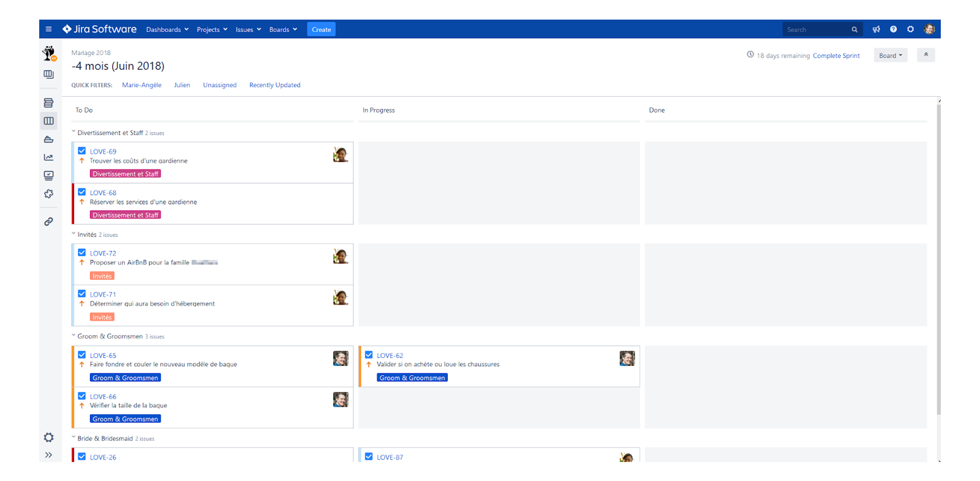Open the Mariage 2018 project avatar

(x=49, y=53)
